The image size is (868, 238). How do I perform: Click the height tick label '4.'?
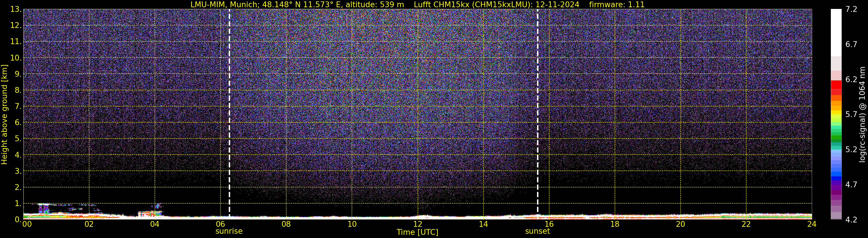coord(18,155)
